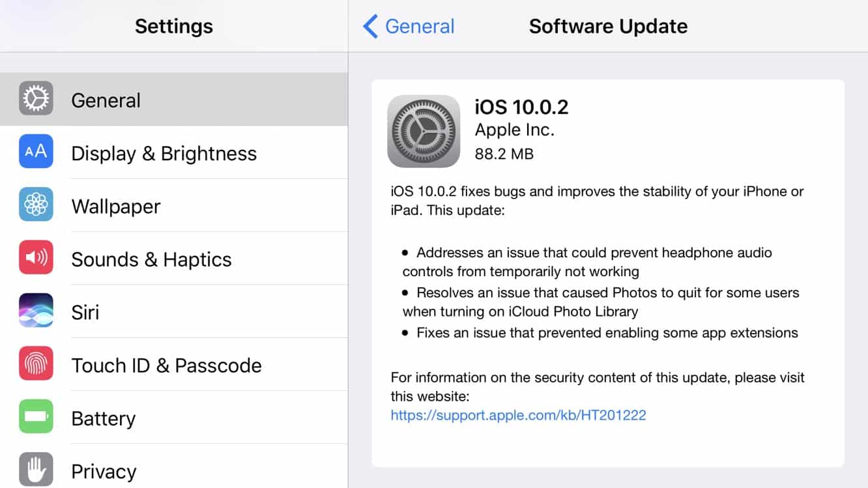Click the Siri icon

click(36, 311)
